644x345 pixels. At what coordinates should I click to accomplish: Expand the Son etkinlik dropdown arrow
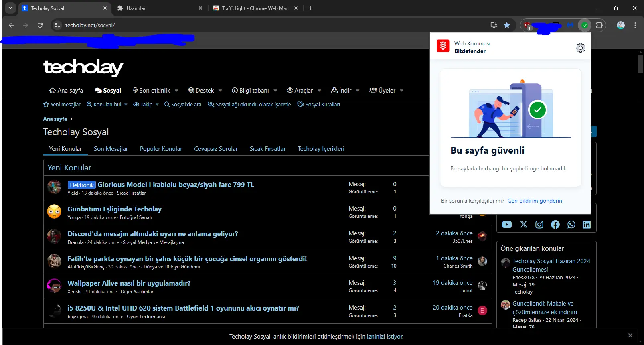176,91
